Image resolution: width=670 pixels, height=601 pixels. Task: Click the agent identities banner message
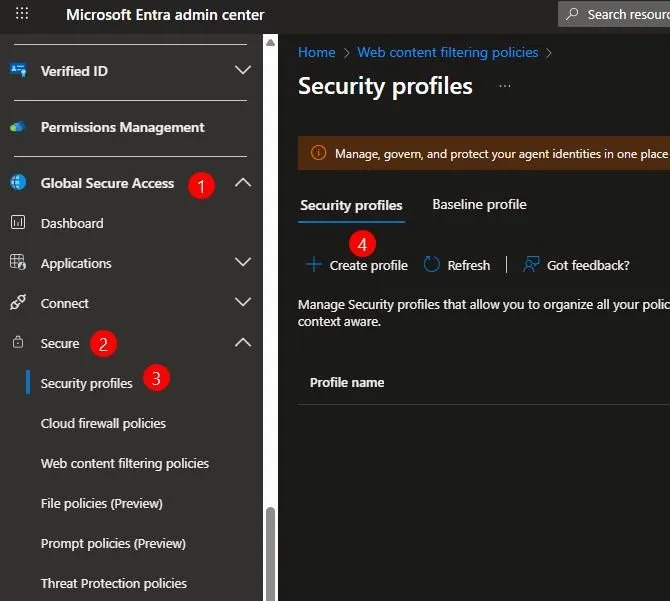tap(501, 153)
